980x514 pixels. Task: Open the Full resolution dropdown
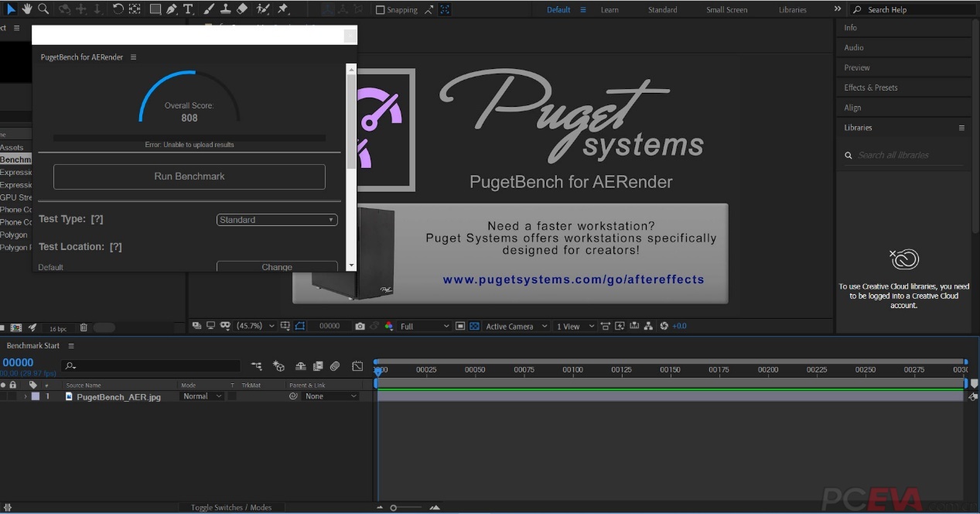[424, 327]
